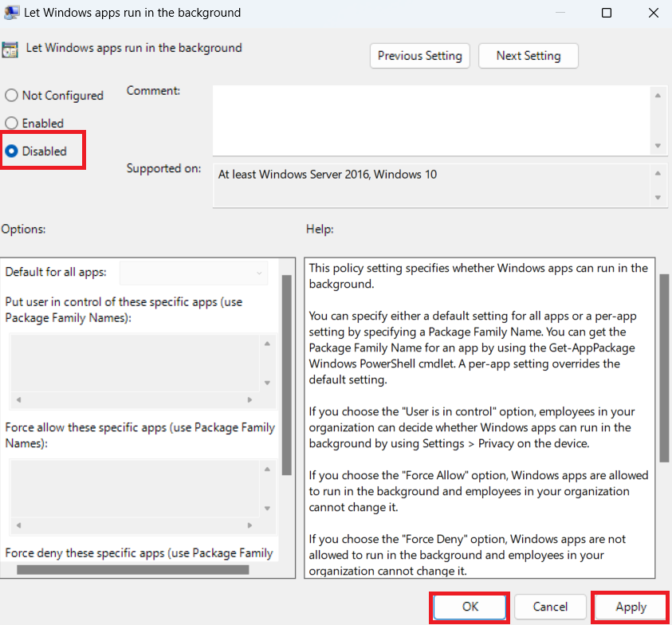Click the 'Force allow' apps list box
Image resolution: width=672 pixels, height=625 pixels.
[135, 488]
